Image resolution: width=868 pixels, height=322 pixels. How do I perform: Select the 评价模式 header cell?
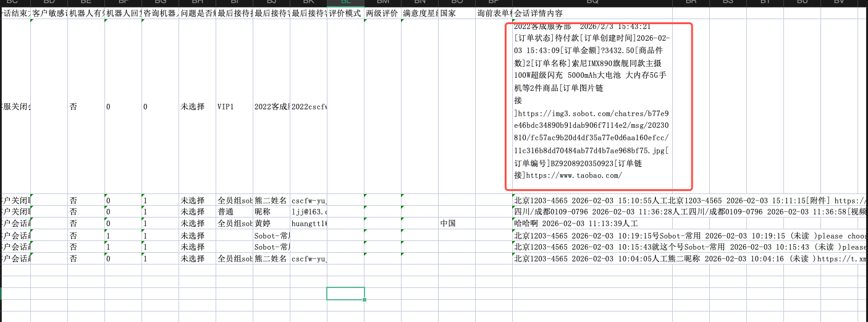[x=345, y=13]
